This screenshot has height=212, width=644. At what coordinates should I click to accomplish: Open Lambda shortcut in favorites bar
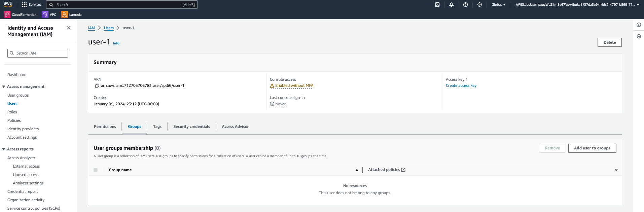pyautogui.click(x=71, y=14)
